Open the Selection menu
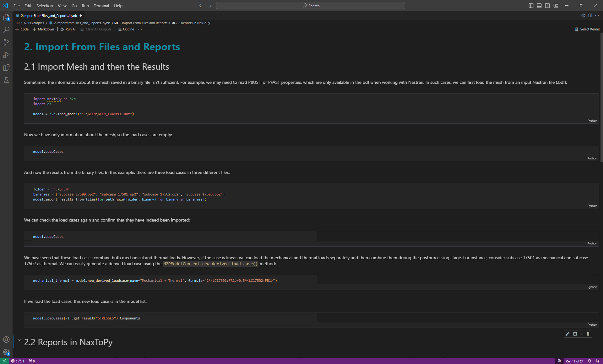Viewport: 603px width, 364px height. (x=45, y=6)
